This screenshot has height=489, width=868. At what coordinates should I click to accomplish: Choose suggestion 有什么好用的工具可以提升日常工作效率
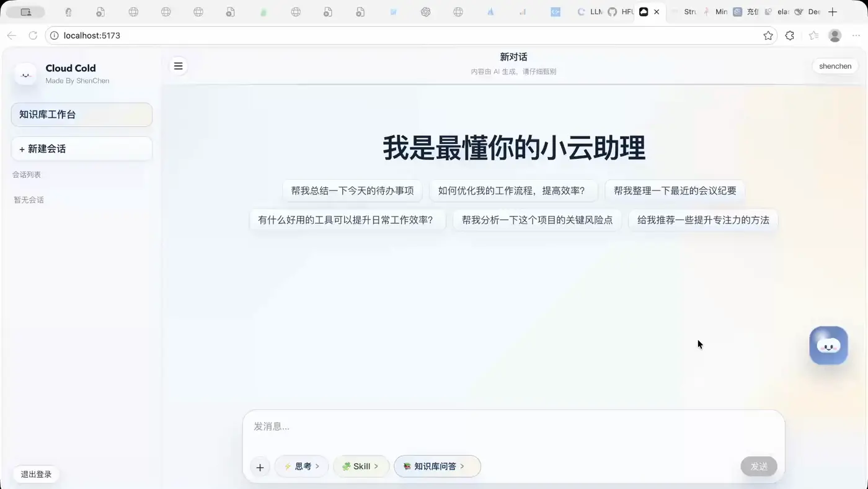point(347,220)
